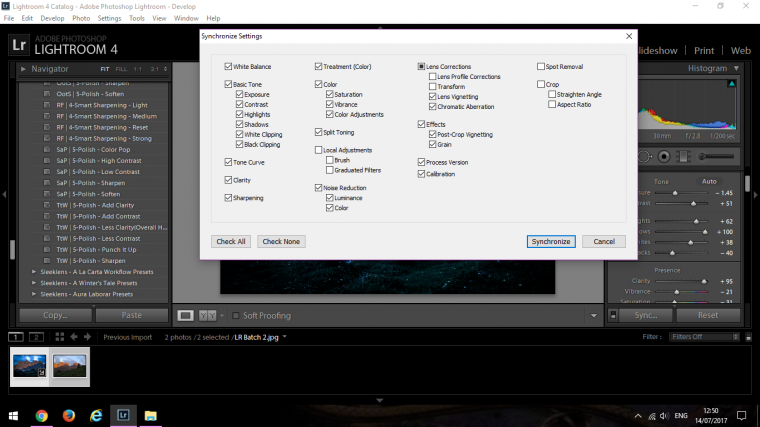Viewport: 760px width, 427px height.
Task: Adjust the Exposure slider at -1.45
Action: (675, 193)
